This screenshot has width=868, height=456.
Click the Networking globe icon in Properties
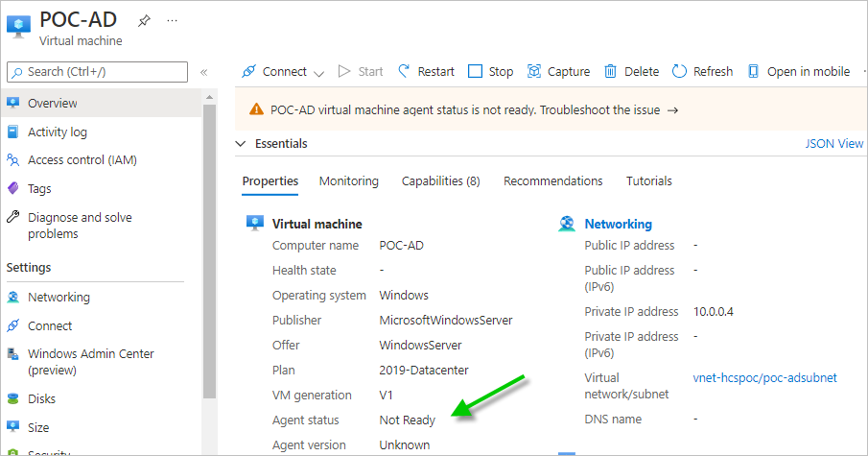point(567,224)
